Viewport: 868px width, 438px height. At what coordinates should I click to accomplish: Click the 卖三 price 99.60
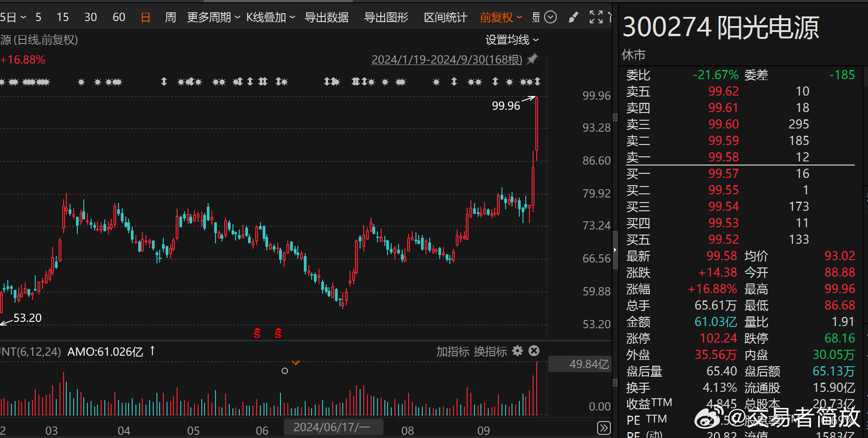(723, 124)
